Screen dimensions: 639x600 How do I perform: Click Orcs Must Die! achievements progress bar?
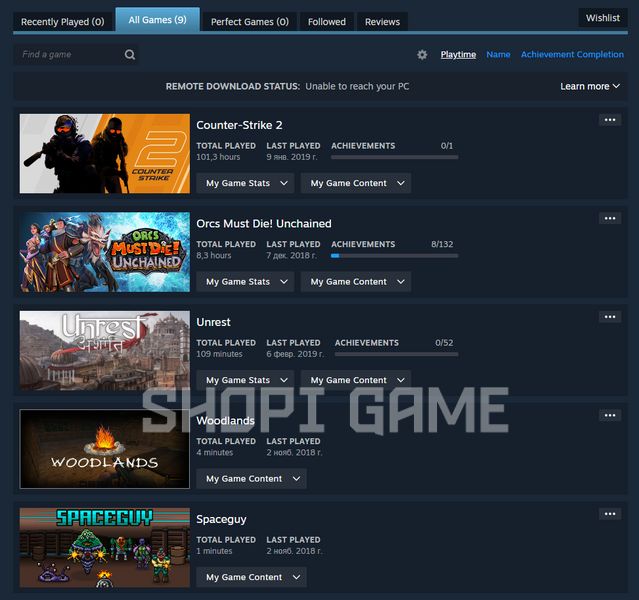coord(394,256)
